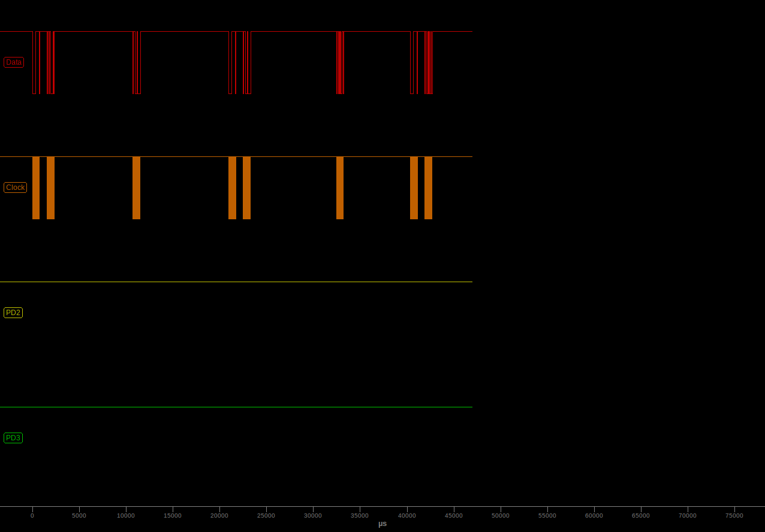The width and height of the screenshot is (765, 532).
Task: Select the Clock pulse near 33000 µs
Action: point(340,188)
